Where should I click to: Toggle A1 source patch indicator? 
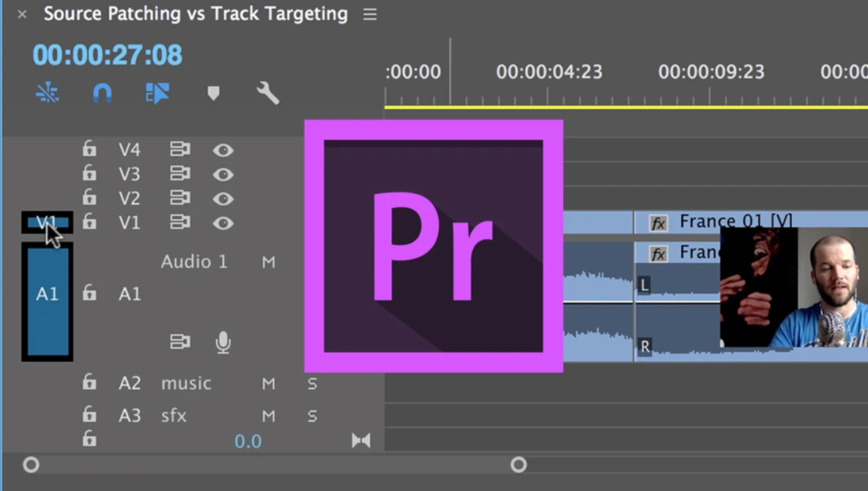[x=47, y=301]
